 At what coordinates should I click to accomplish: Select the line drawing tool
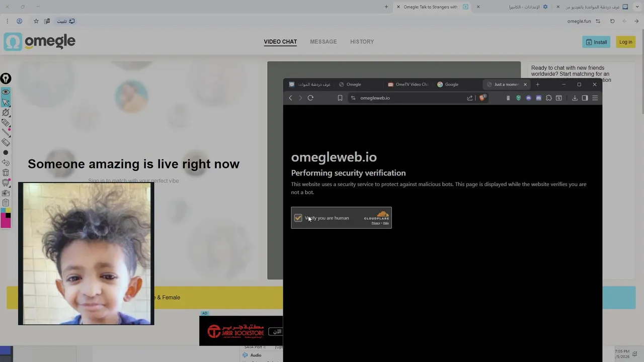[x=6, y=132]
